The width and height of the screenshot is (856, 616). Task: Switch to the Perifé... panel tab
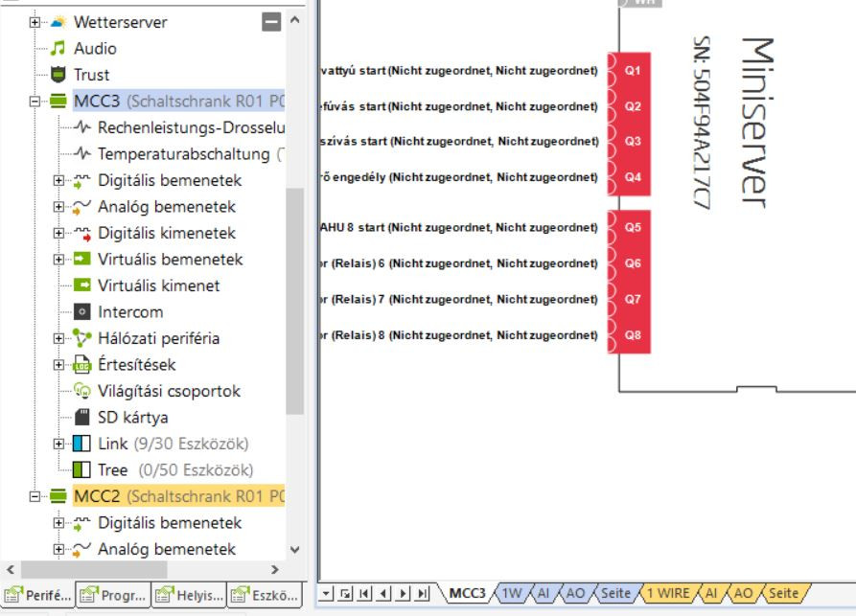pyautogui.click(x=37, y=595)
